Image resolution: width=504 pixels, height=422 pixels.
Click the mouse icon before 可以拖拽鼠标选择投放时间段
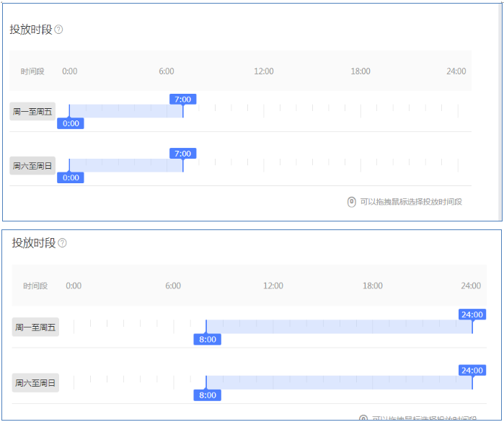click(351, 202)
